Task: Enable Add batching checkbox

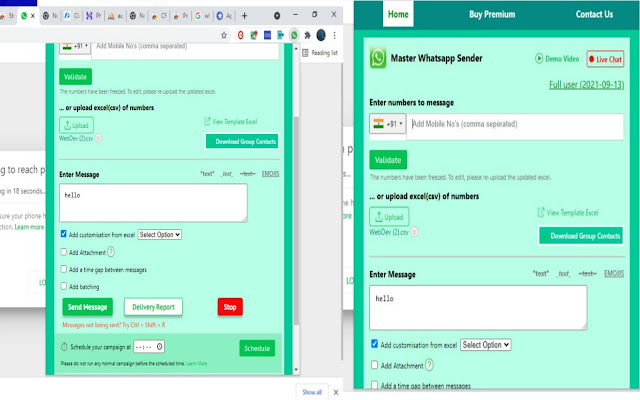Action: coord(63,286)
